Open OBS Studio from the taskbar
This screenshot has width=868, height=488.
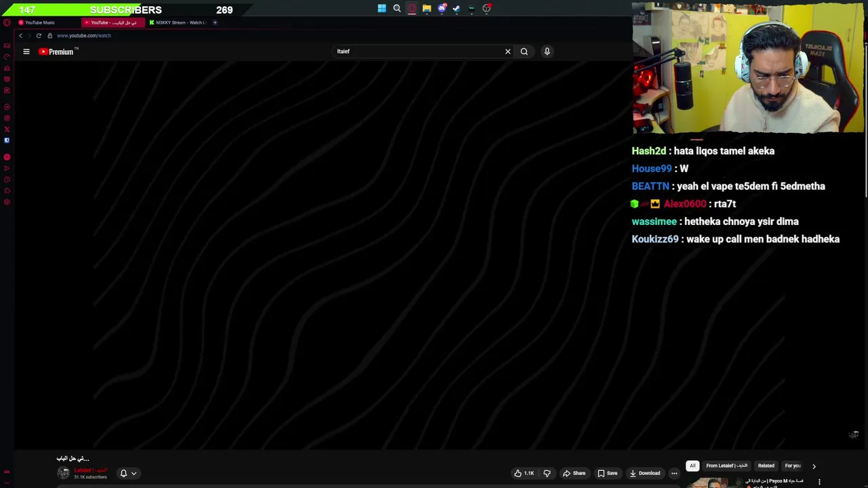click(486, 8)
